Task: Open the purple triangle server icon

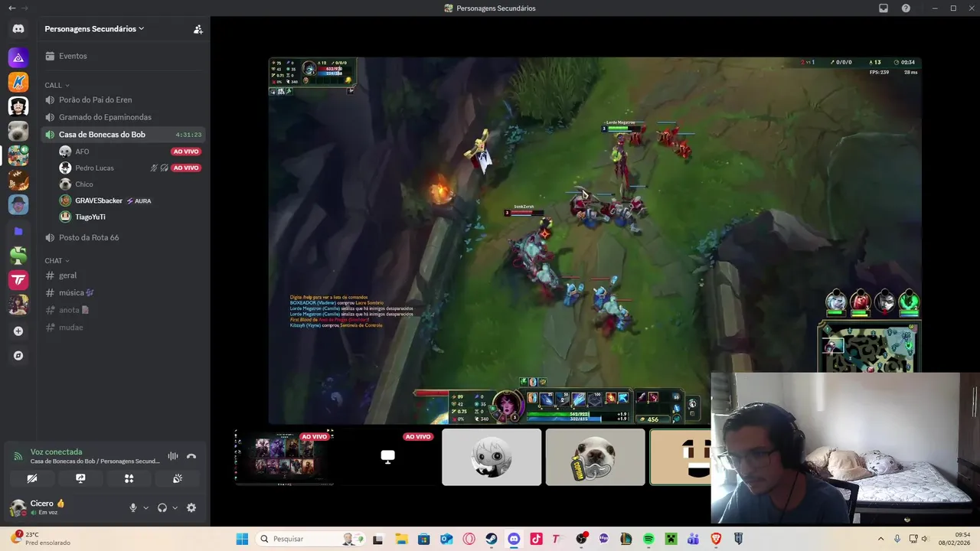Action: pos(18,57)
